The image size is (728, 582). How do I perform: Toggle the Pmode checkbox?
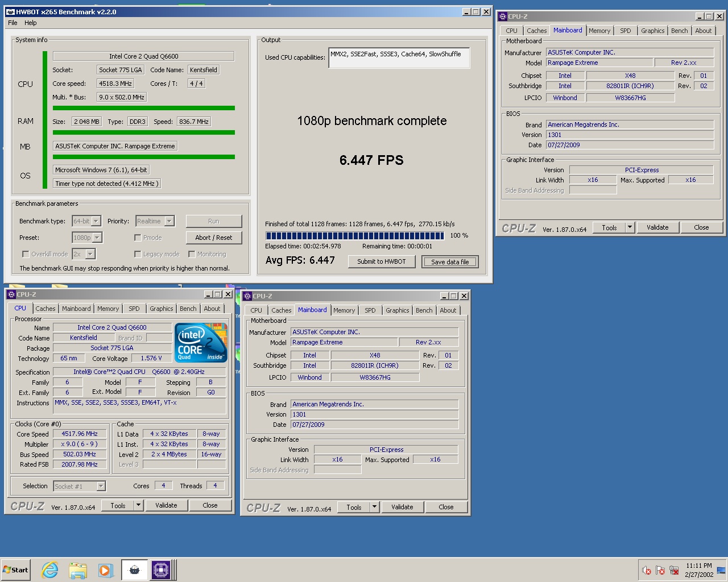138,238
